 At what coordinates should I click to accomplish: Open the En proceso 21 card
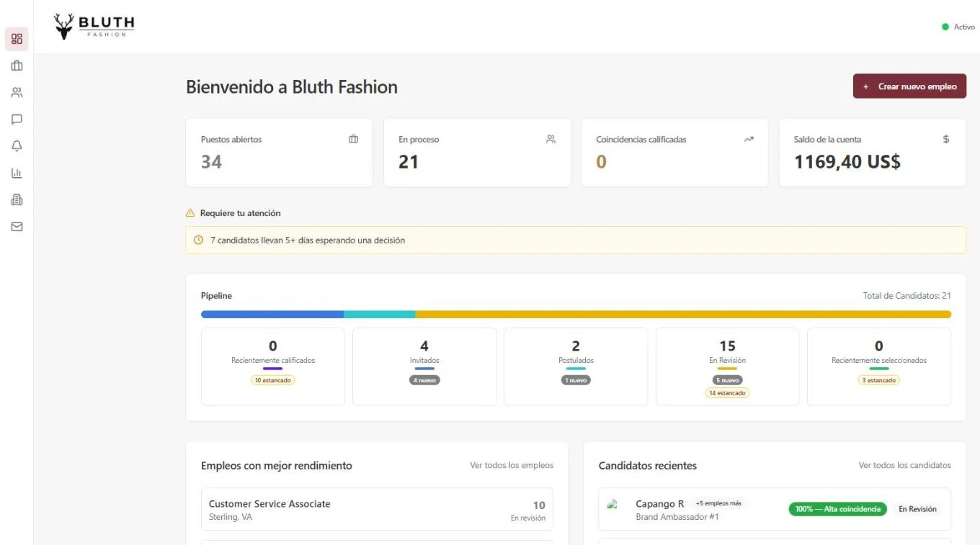pyautogui.click(x=477, y=153)
